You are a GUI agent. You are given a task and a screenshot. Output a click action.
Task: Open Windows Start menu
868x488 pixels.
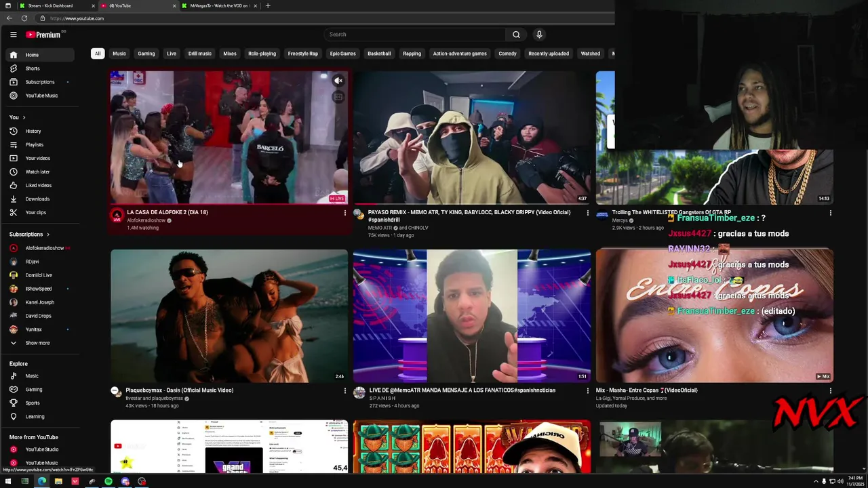coord(8,481)
